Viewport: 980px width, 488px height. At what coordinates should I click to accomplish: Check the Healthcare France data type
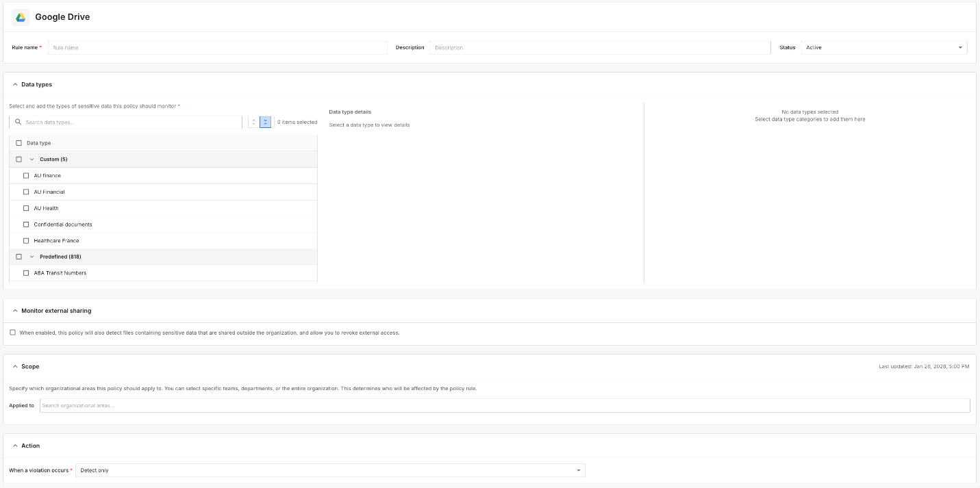pos(26,241)
